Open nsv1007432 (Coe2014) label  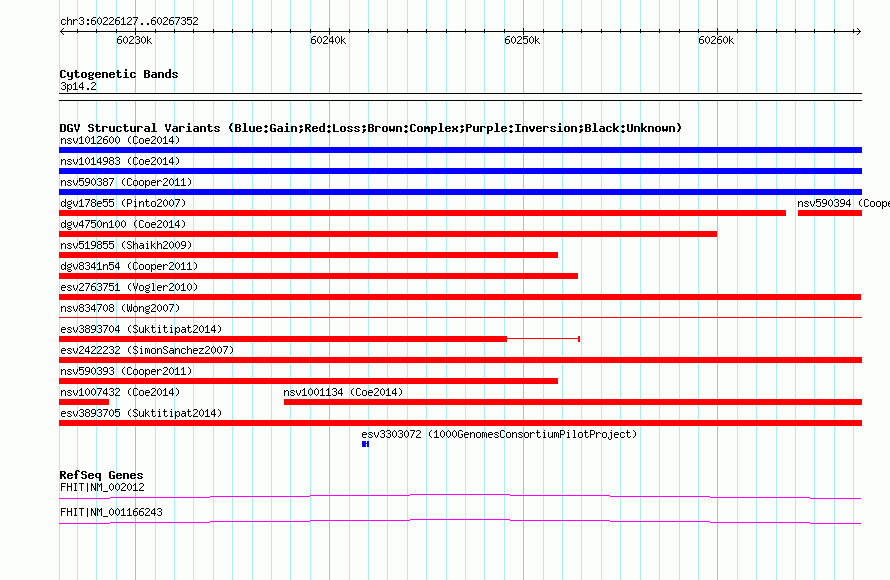(x=120, y=392)
